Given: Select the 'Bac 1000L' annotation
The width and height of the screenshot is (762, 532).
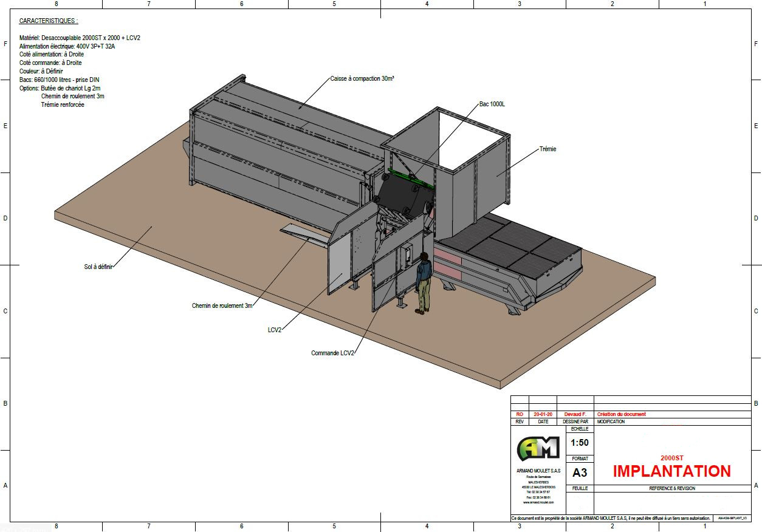Looking at the screenshot, I should [x=492, y=104].
